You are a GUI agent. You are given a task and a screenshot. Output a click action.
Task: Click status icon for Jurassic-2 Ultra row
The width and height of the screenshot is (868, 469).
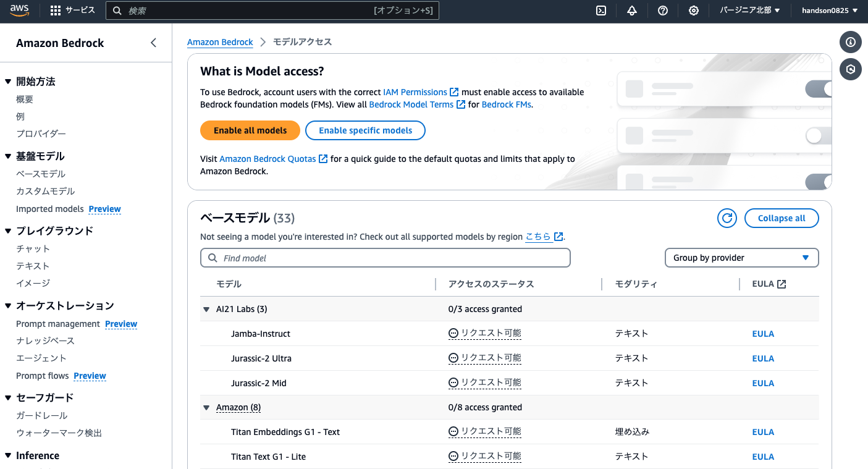point(453,358)
